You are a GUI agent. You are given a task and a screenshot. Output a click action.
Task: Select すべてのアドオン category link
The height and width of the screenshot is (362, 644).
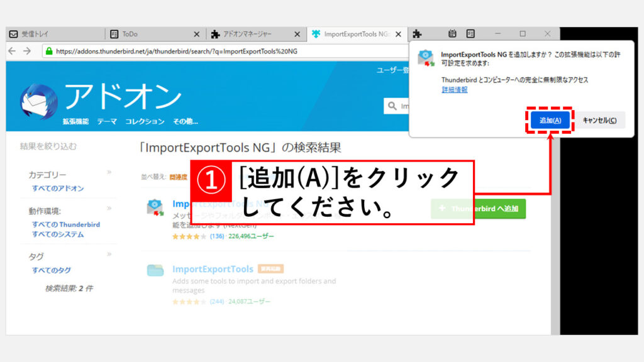[x=58, y=189]
